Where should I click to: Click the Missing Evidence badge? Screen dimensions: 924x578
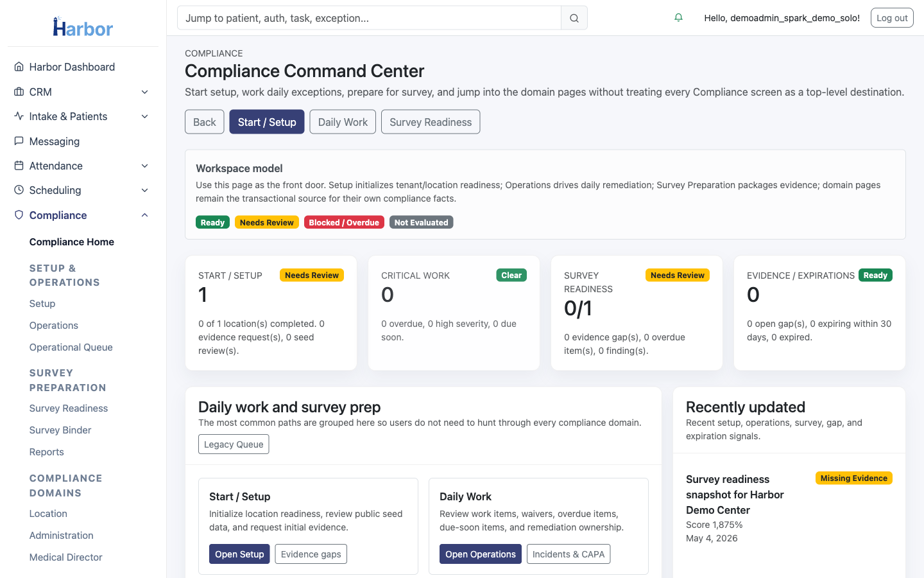pyautogui.click(x=854, y=478)
